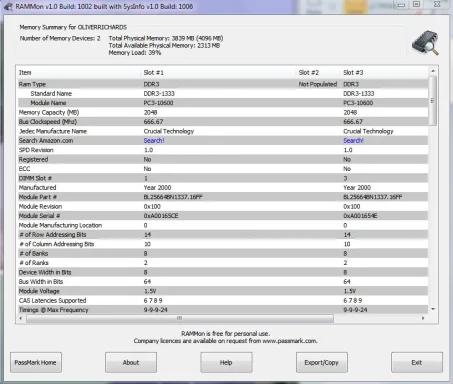Select the Item column header
Viewport: 453px width, 384px height.
click(25, 73)
